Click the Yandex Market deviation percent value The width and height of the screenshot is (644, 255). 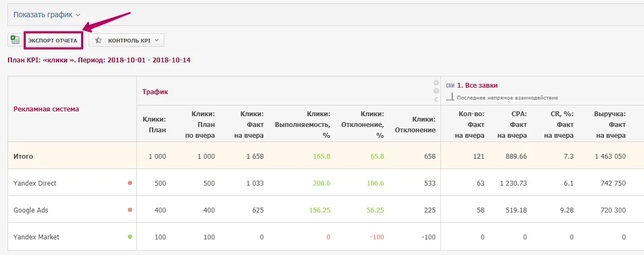click(377, 237)
